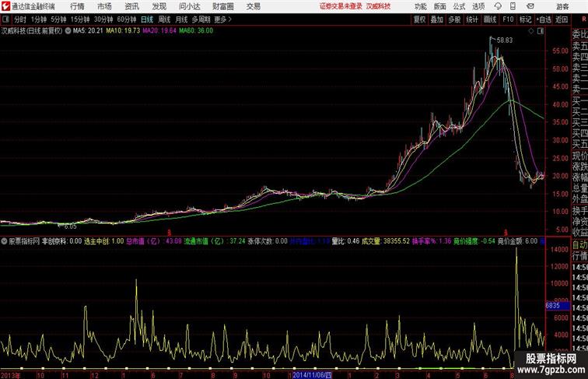Click the 游客 guest account label
This screenshot has height=379, width=588.
(562, 6)
